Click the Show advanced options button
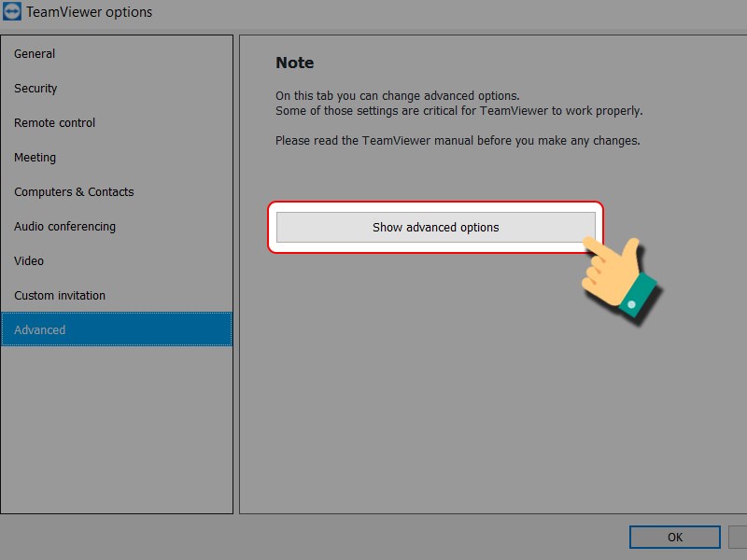 pos(435,228)
